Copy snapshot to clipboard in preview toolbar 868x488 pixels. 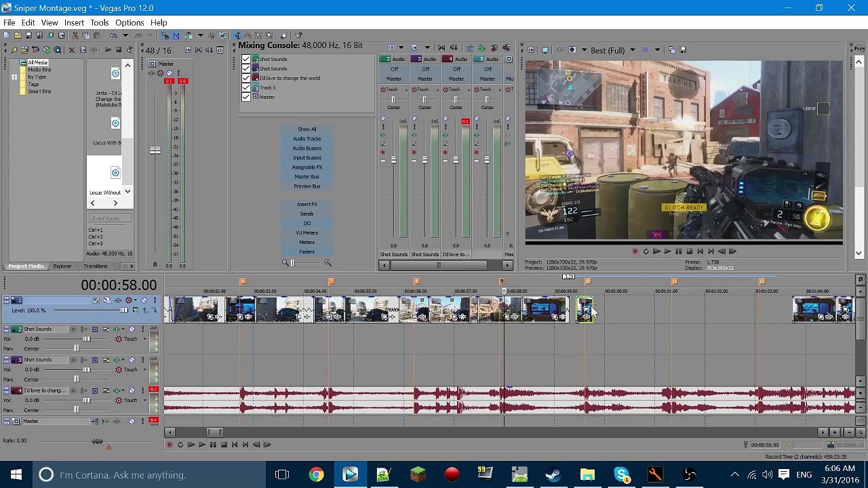click(x=671, y=50)
